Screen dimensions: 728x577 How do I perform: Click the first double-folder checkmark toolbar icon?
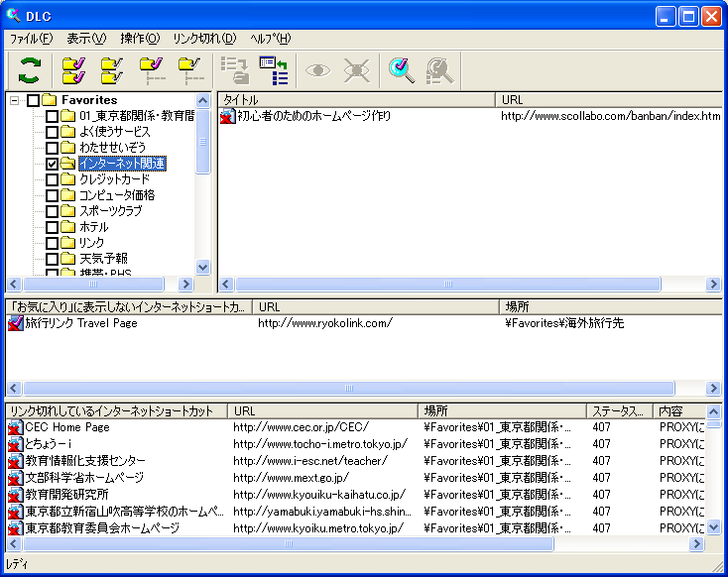(73, 69)
